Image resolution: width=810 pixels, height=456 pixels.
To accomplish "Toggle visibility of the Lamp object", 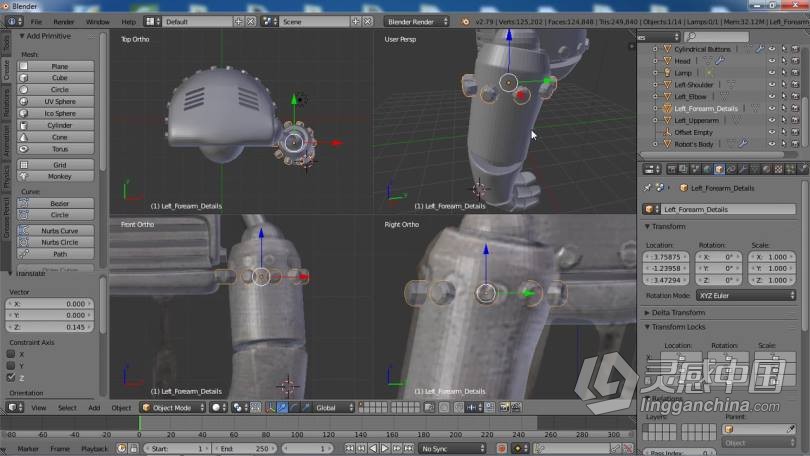I will 772,73.
